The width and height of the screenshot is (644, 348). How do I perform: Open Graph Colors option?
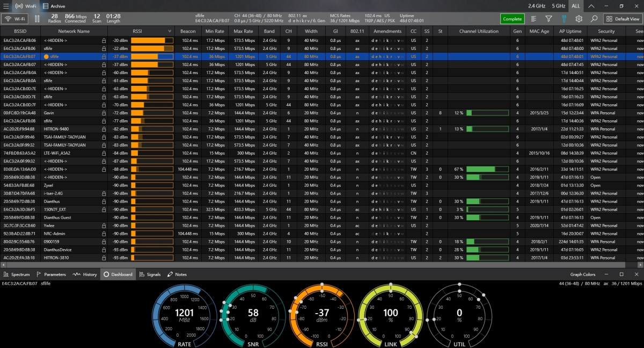(x=582, y=274)
